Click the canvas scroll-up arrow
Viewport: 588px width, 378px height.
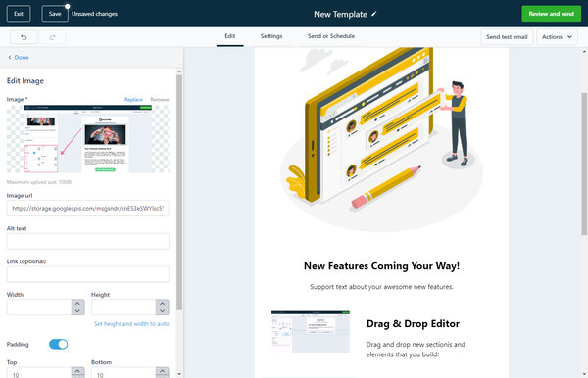[x=584, y=51]
